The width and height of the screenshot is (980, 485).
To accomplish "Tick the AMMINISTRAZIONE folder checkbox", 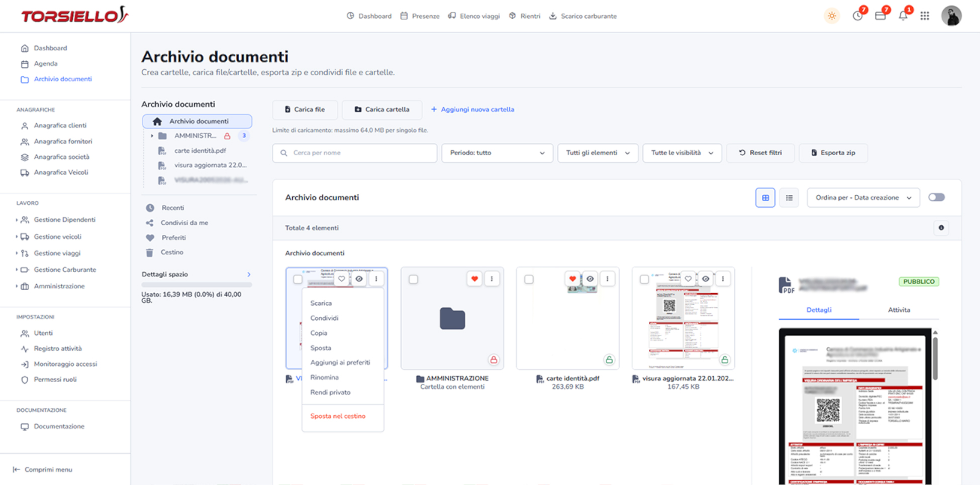I will coord(413,279).
